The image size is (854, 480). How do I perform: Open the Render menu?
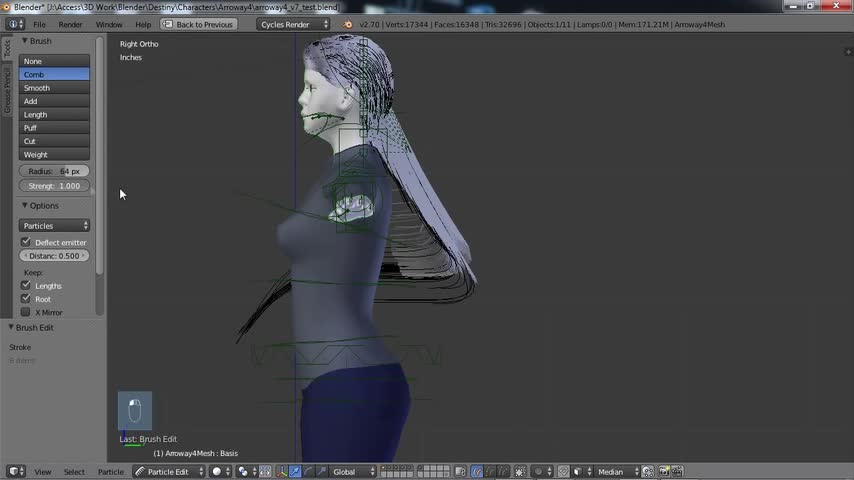[x=70, y=25]
